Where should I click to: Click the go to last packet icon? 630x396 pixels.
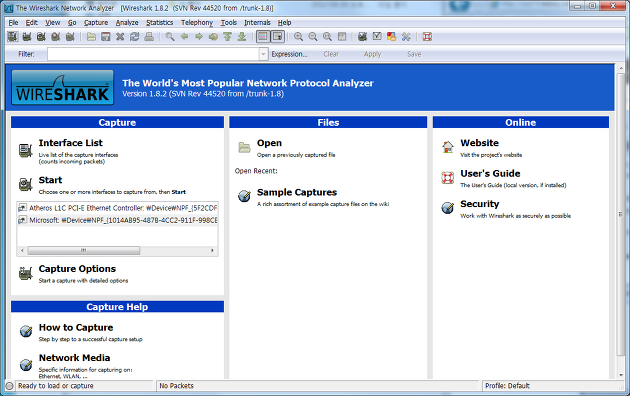pyautogui.click(x=242, y=37)
